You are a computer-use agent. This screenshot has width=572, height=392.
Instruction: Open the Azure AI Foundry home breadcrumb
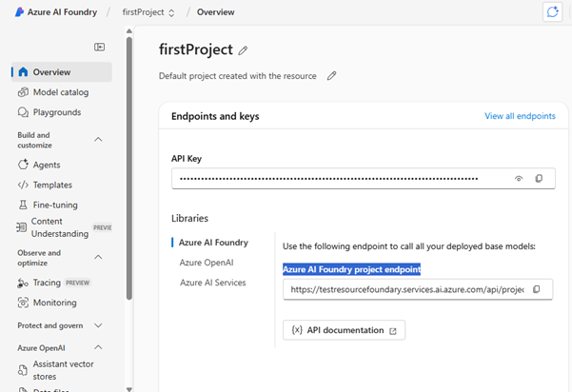pos(62,12)
